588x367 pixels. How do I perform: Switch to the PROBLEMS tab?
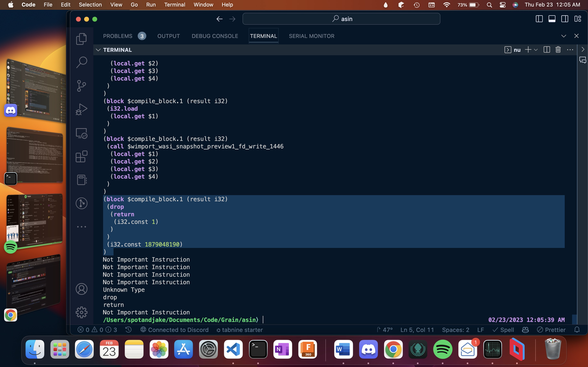tap(118, 36)
